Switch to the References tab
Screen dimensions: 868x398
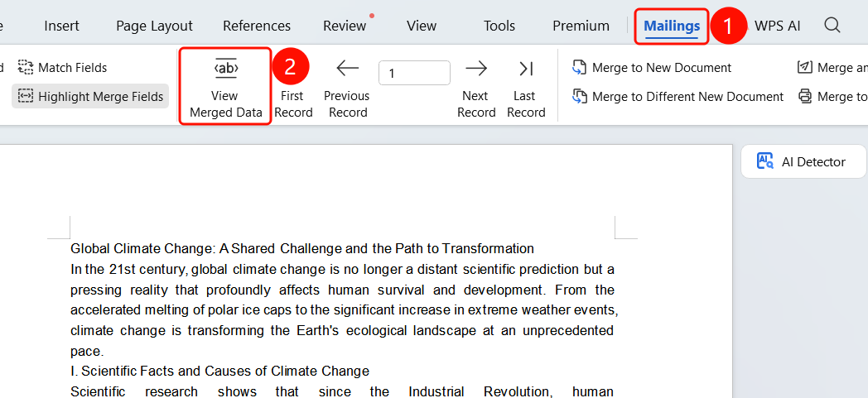257,26
